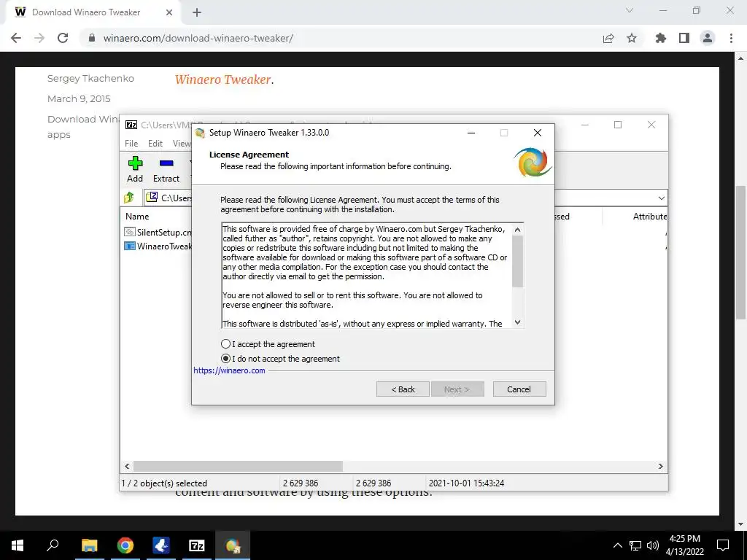Click the Winaero Tweaker page link
This screenshot has height=560, width=747.
[x=223, y=79]
